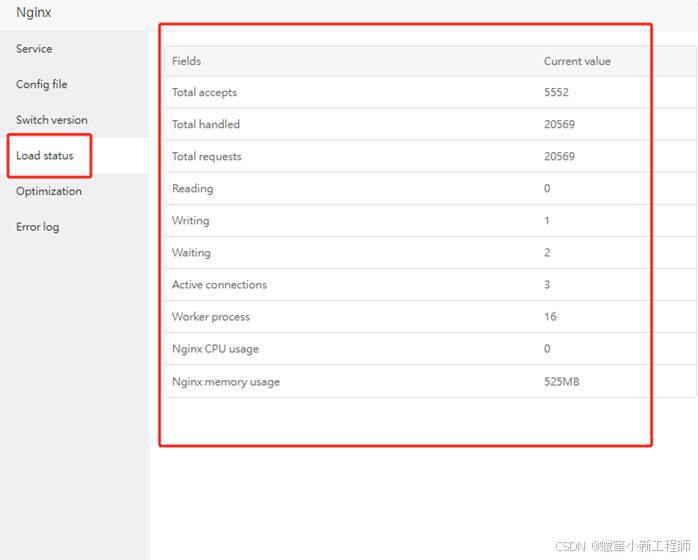Select the Writing row label
Viewport: 698px width, 560px height.
click(x=191, y=221)
